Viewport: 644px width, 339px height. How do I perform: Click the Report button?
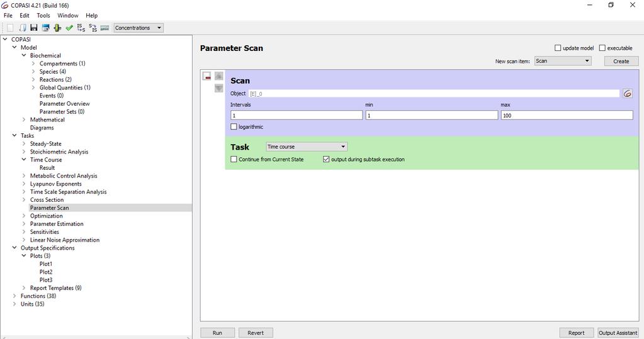tap(576, 333)
